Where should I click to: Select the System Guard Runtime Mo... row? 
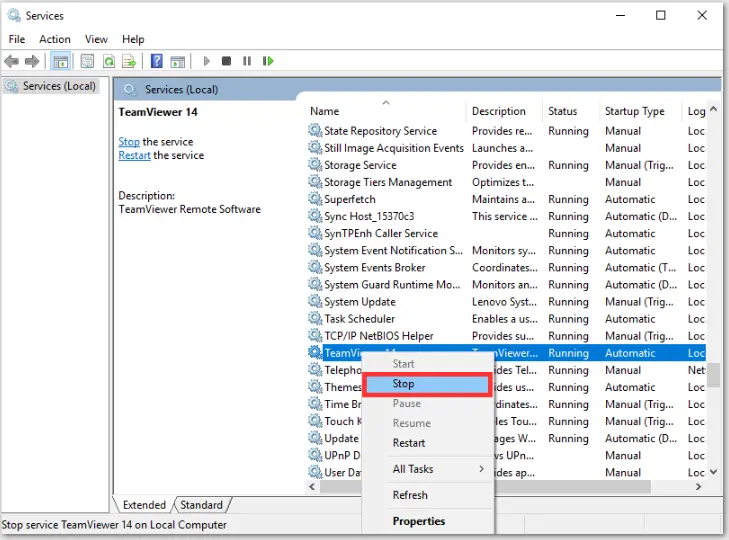click(x=506, y=284)
